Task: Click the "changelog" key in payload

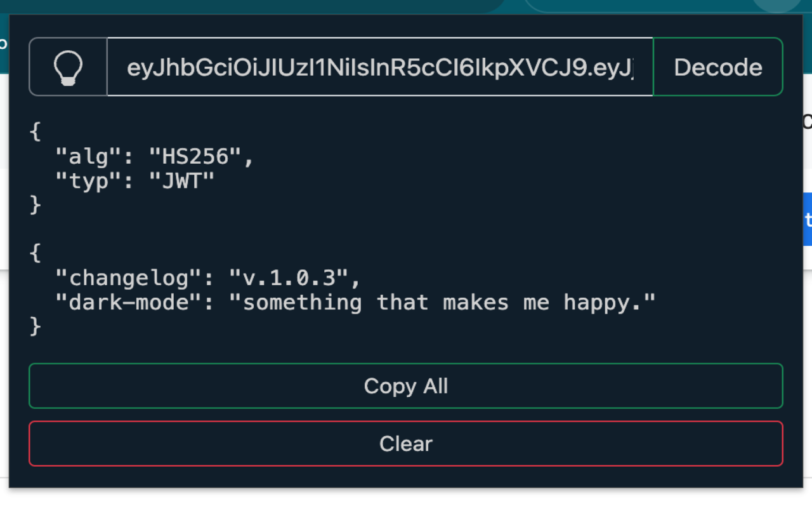Action: 128,278
